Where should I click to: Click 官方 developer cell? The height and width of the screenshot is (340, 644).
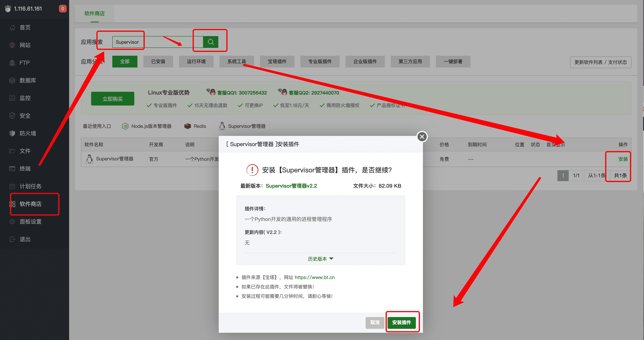click(154, 159)
